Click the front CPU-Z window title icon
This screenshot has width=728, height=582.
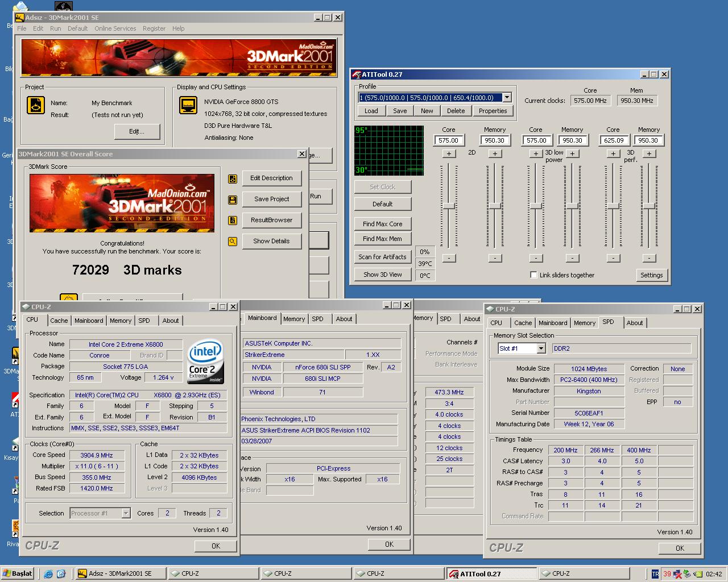click(26, 307)
